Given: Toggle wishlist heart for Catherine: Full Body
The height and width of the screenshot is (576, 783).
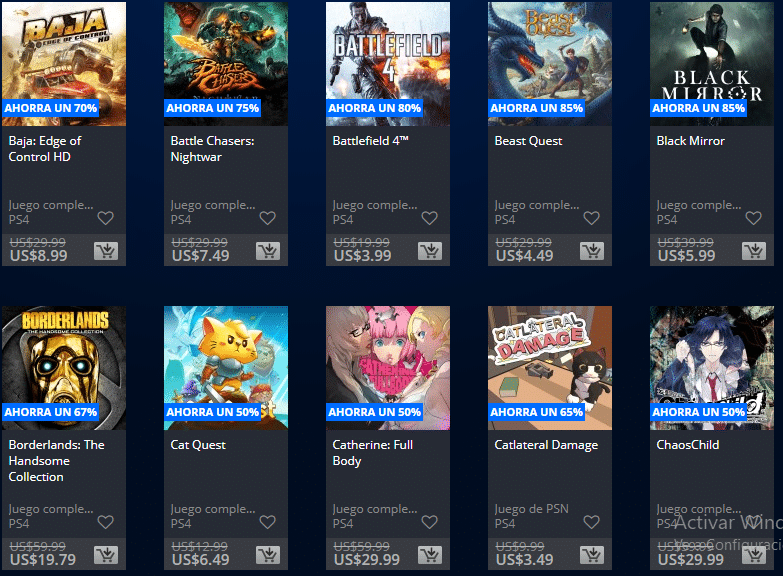Looking at the screenshot, I should [x=429, y=522].
